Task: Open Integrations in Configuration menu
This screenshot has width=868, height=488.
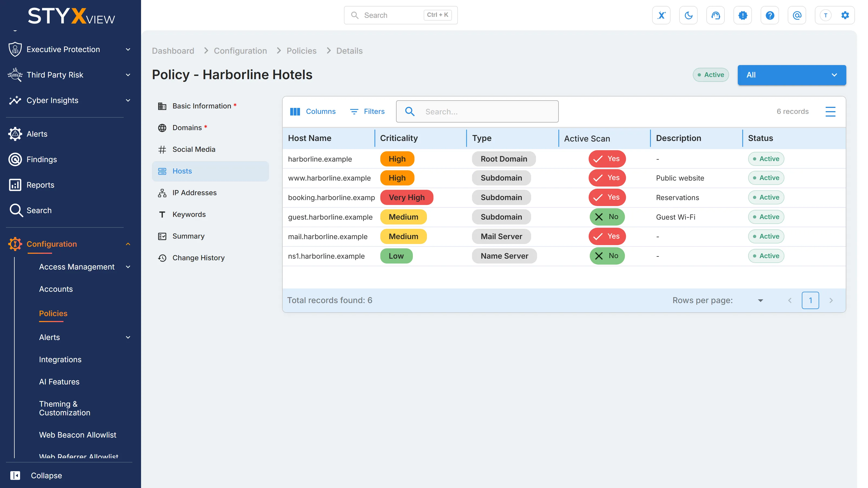Action: click(60, 359)
